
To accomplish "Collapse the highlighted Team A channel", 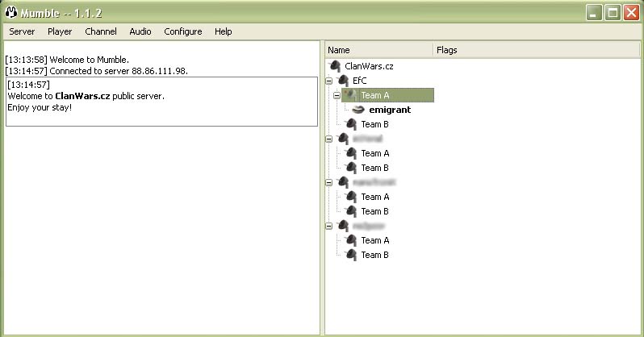I will [x=337, y=95].
